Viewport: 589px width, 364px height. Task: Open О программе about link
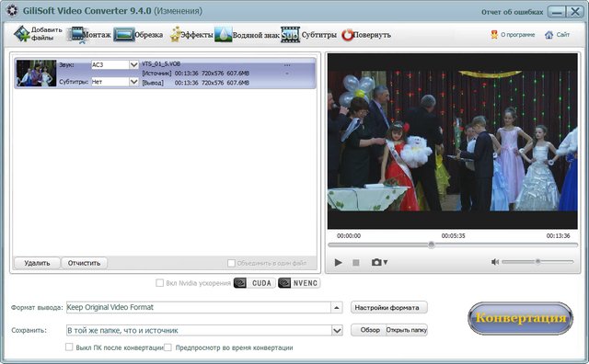tap(513, 35)
